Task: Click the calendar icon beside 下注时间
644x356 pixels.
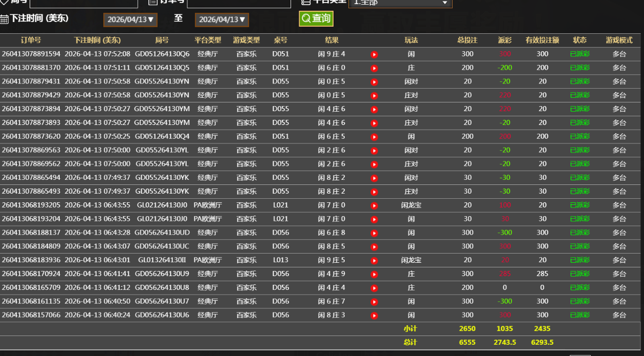Action: (5, 19)
